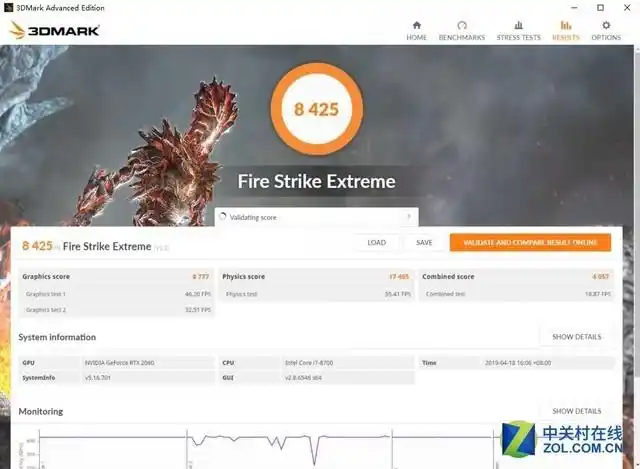Click Validate and Compare Result Online

tap(530, 243)
